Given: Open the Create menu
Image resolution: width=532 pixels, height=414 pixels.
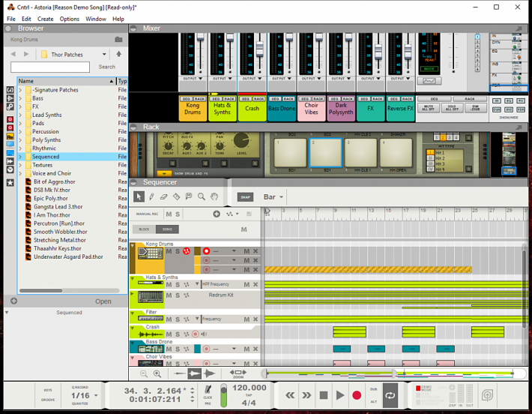Looking at the screenshot, I should (x=45, y=19).
